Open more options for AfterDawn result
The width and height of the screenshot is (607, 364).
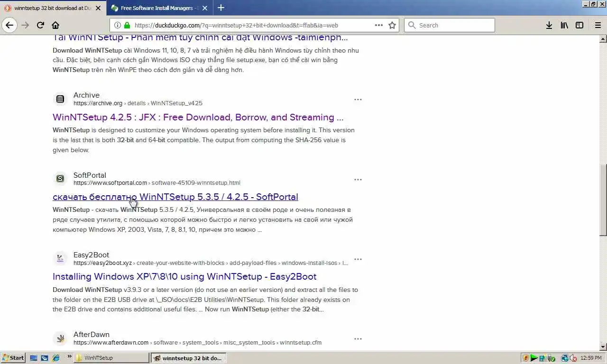(358, 339)
